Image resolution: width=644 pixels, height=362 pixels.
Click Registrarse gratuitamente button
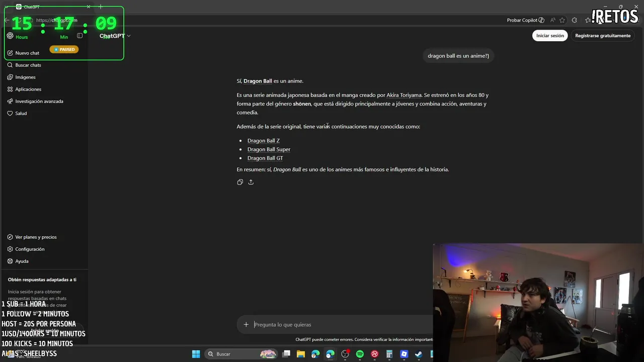tap(603, 36)
